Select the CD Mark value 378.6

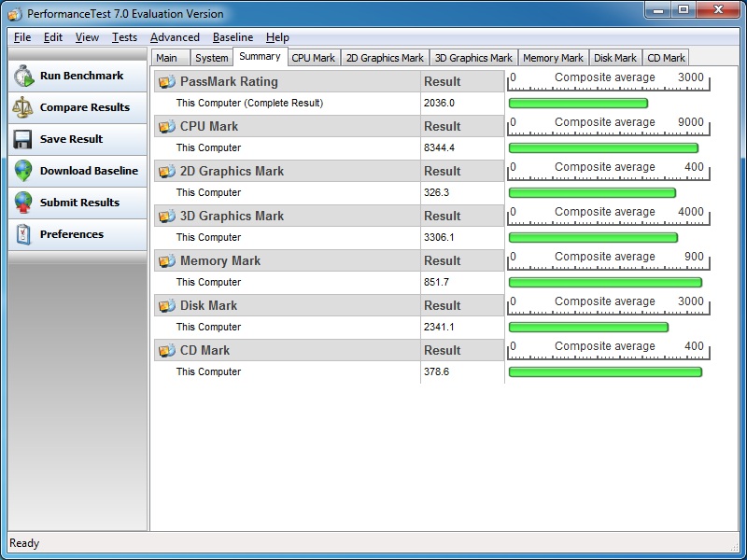pos(436,371)
